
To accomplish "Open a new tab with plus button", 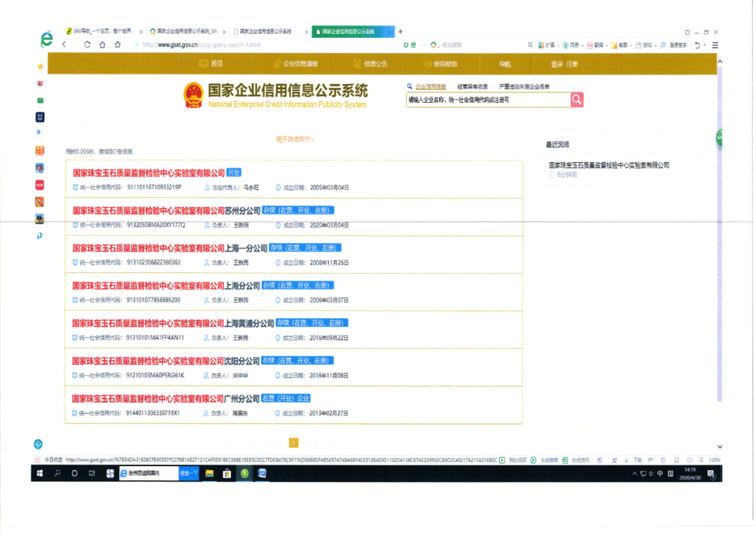I will click(x=400, y=31).
